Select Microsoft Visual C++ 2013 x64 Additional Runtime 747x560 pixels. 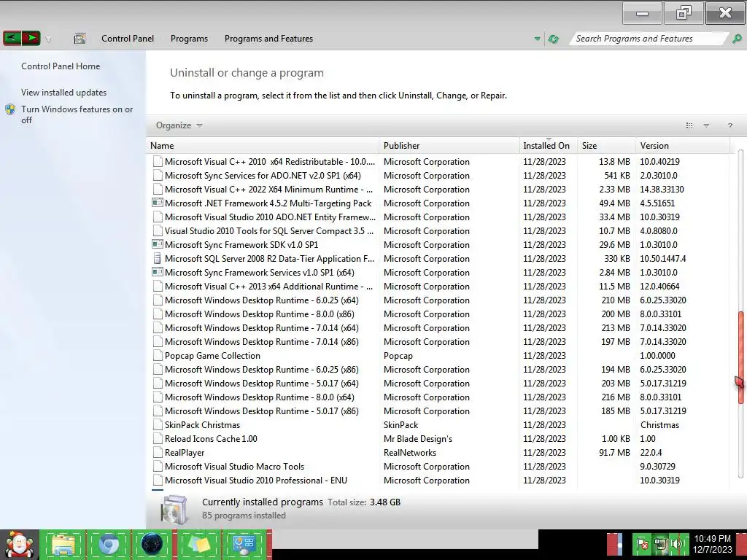(x=438, y=286)
